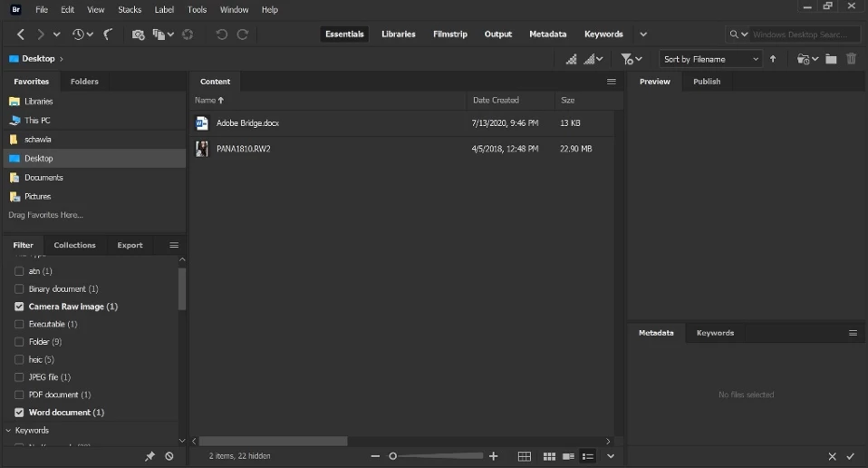Cancel metadata changes with X icon

(x=832, y=456)
